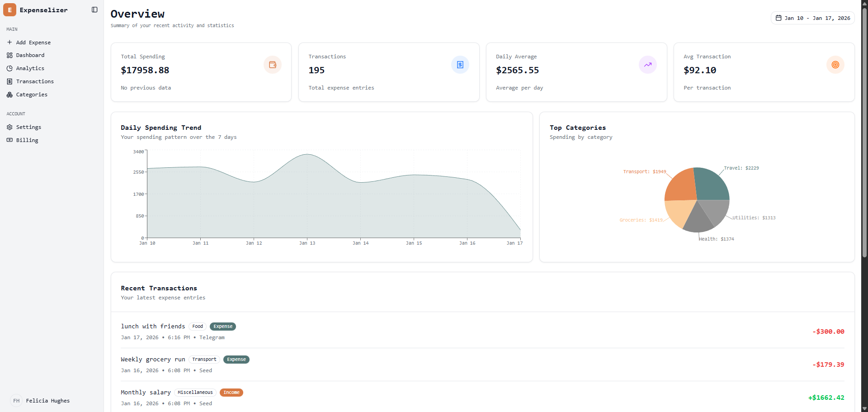The height and width of the screenshot is (412, 868).
Task: Open the Weekly grocery run transaction
Action: [153, 359]
